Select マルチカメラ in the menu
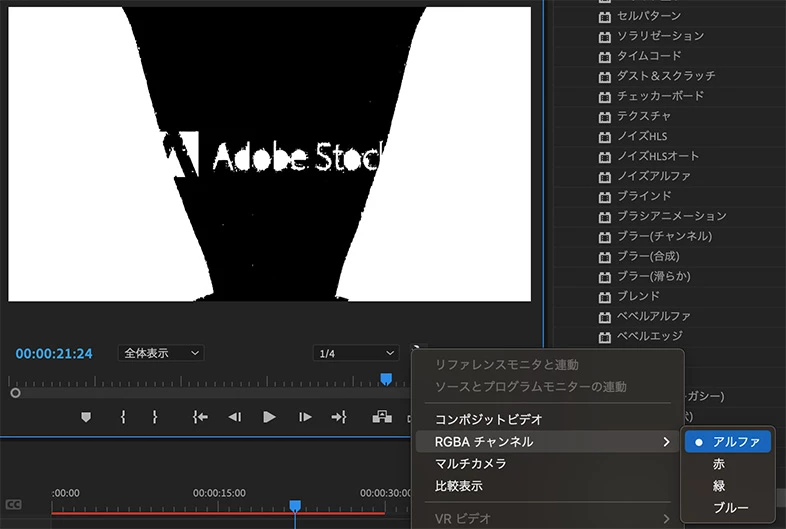 pyautogui.click(x=470, y=464)
